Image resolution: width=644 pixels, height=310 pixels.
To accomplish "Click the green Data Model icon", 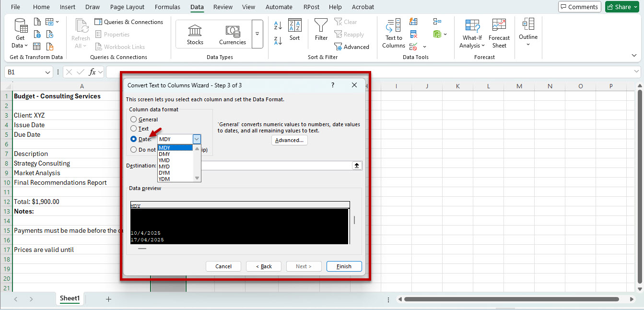I will click(x=437, y=35).
